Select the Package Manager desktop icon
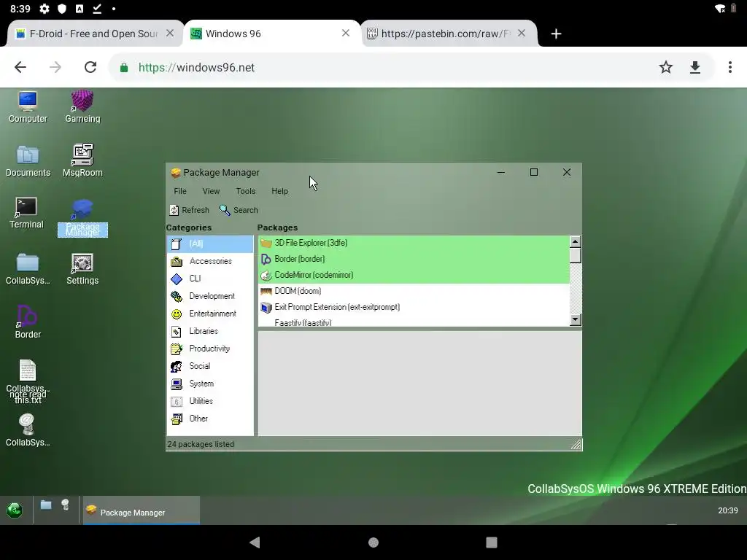747x560 pixels. (82, 217)
